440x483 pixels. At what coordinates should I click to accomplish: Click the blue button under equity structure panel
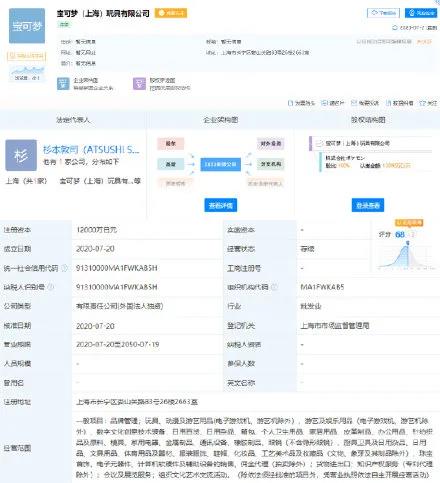click(368, 205)
